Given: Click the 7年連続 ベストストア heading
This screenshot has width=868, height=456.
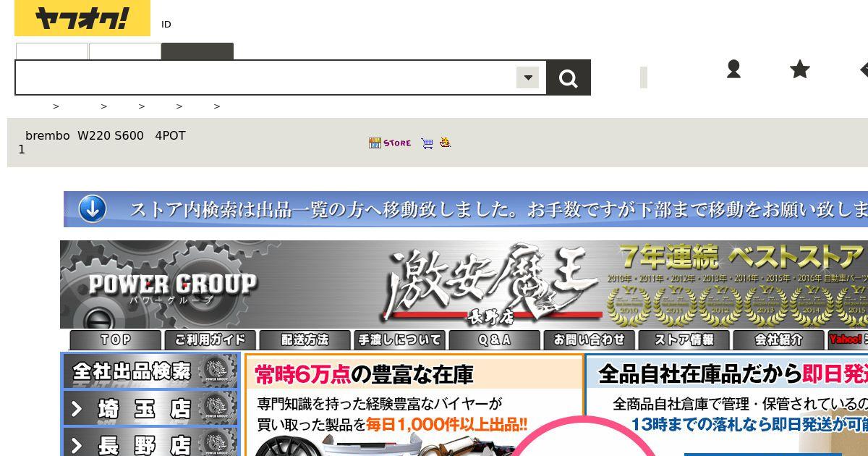Looking at the screenshot, I should (x=743, y=256).
